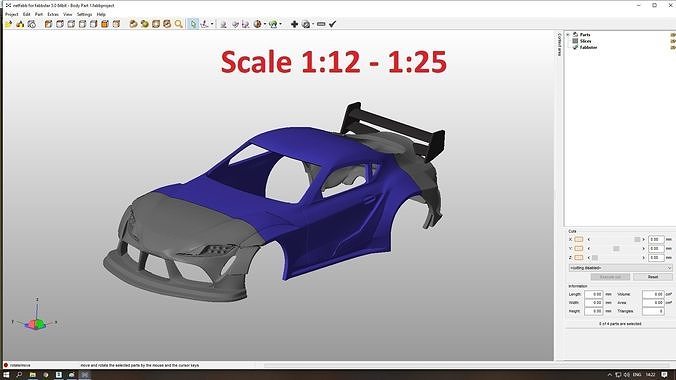Expand the Parts tree node
The width and height of the screenshot is (676, 380).
click(568, 35)
